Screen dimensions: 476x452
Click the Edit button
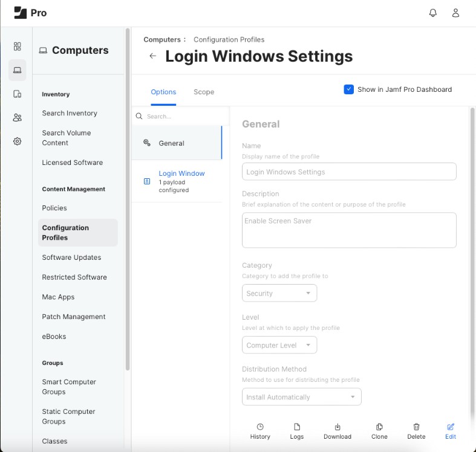pyautogui.click(x=451, y=430)
